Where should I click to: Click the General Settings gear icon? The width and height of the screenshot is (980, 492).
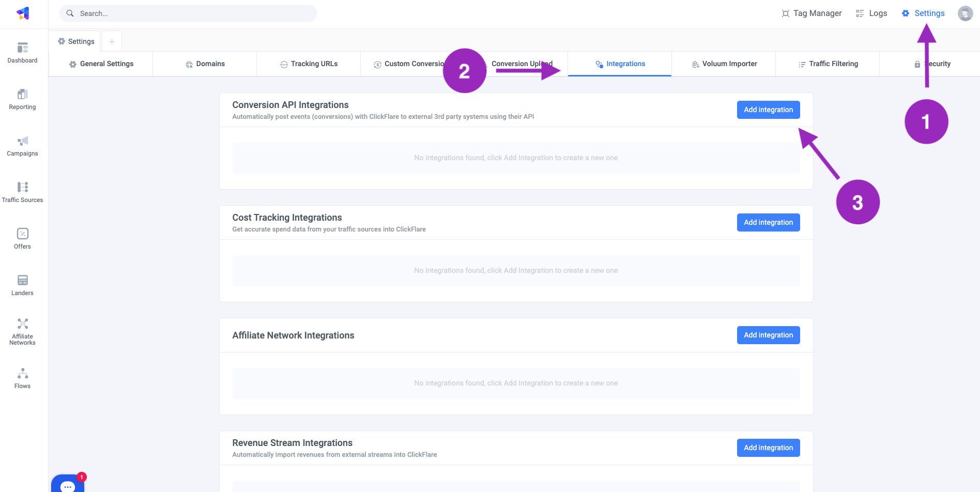click(73, 64)
